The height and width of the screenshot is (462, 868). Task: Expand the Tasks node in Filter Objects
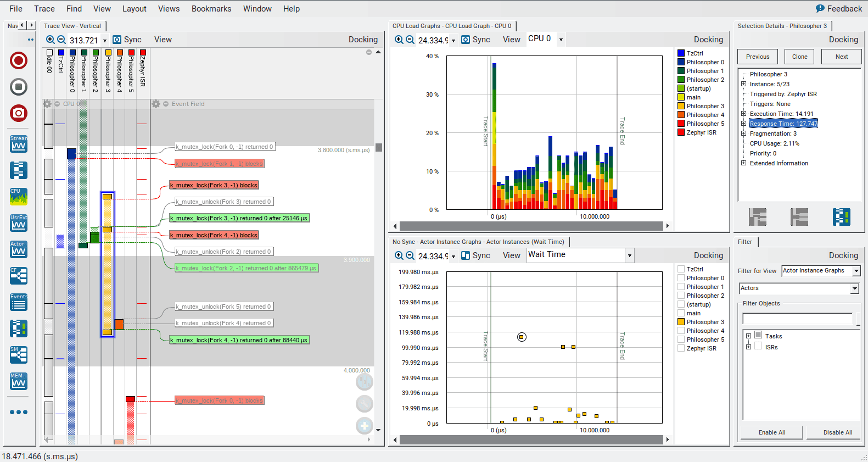pyautogui.click(x=748, y=336)
